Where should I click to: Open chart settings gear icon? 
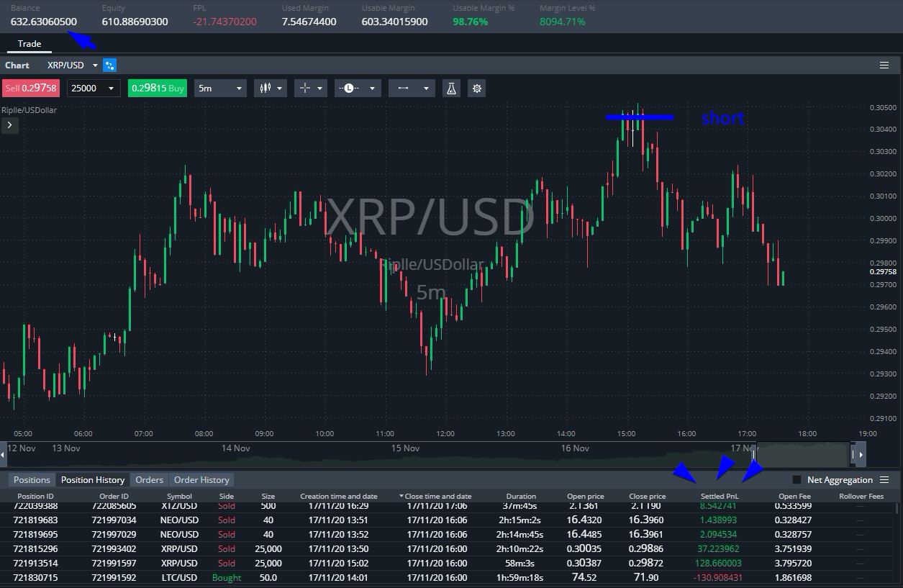[476, 89]
